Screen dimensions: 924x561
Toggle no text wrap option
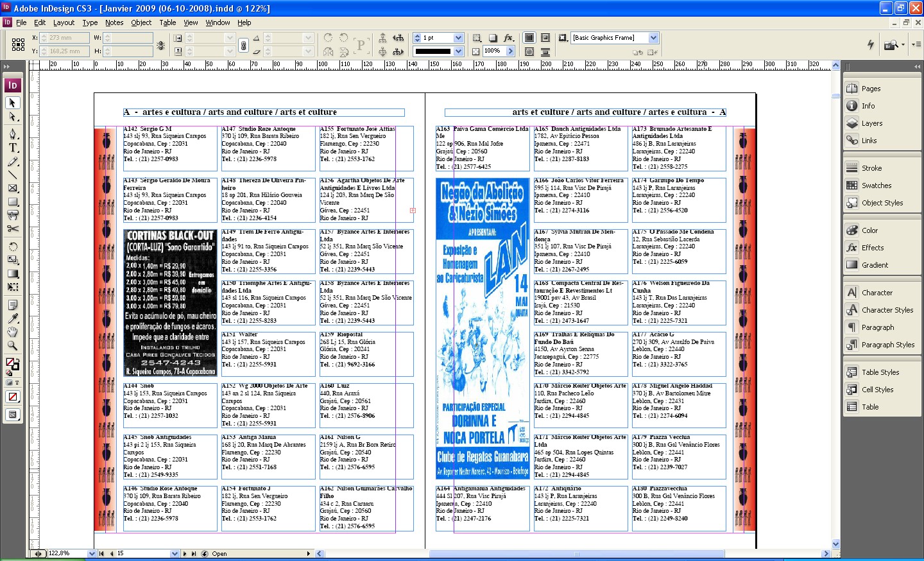coord(529,38)
